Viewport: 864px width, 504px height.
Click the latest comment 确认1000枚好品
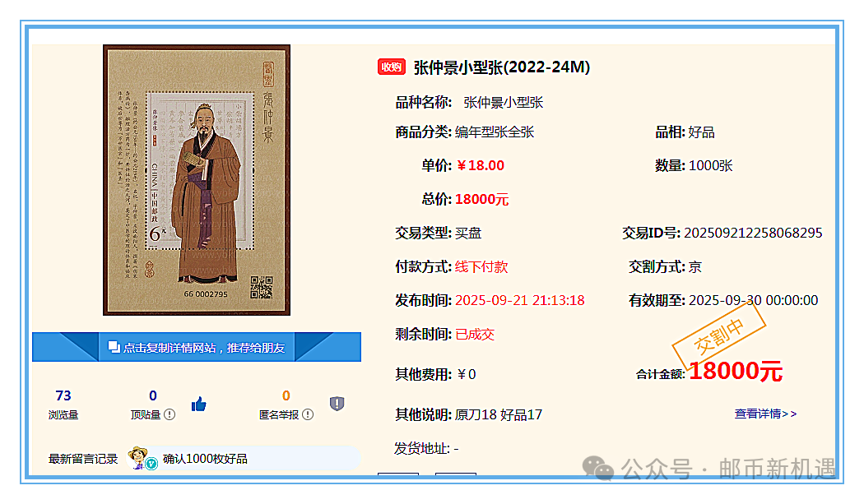click(205, 458)
